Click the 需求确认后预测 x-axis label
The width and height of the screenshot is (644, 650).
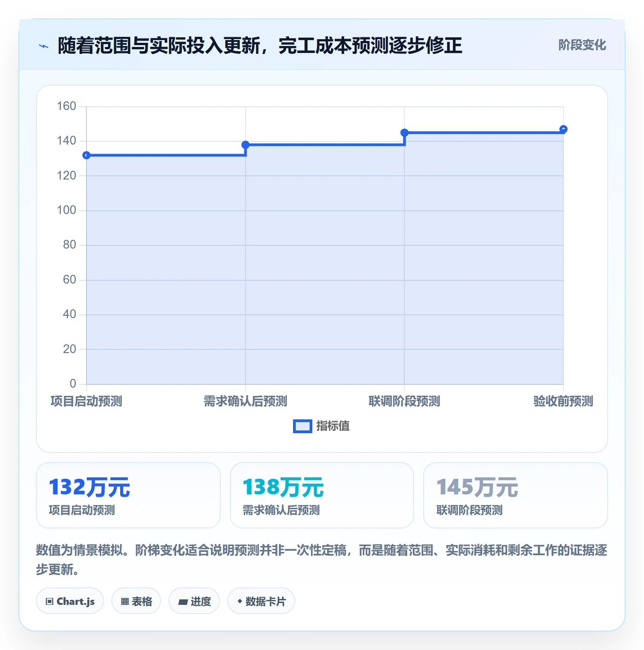coord(246,401)
